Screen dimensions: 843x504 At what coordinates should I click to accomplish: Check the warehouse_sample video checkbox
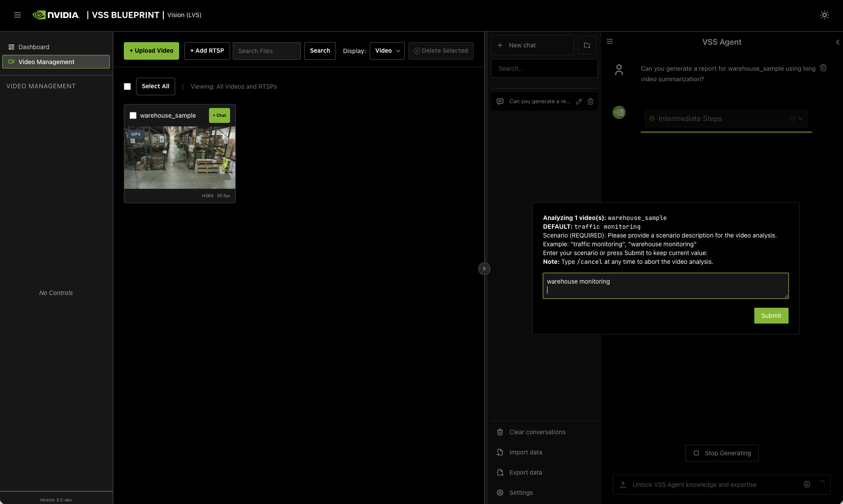[x=133, y=115]
